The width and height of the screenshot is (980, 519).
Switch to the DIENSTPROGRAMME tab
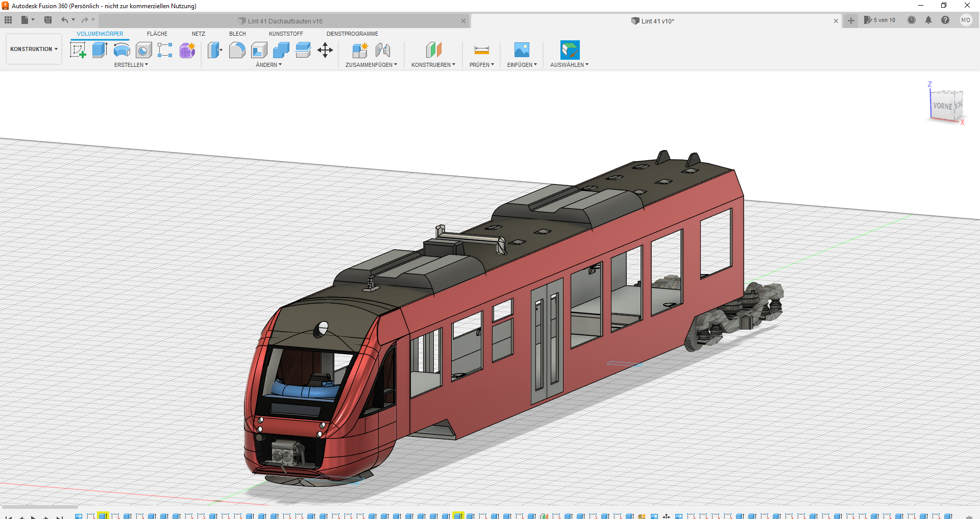click(352, 34)
